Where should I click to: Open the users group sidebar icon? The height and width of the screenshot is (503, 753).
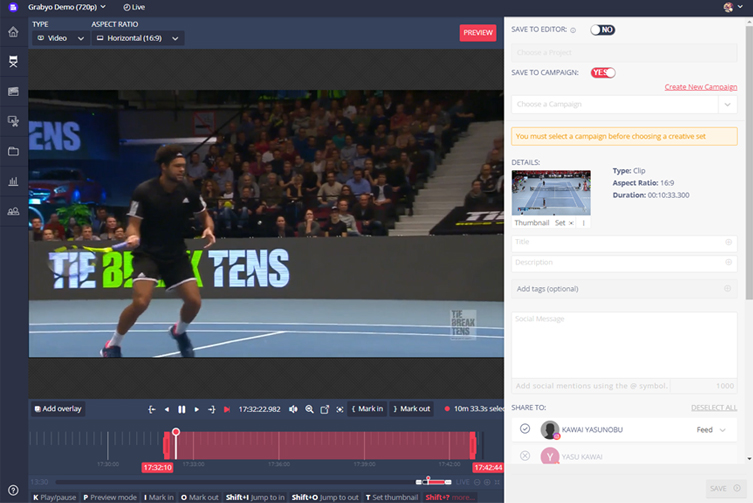tap(13, 211)
